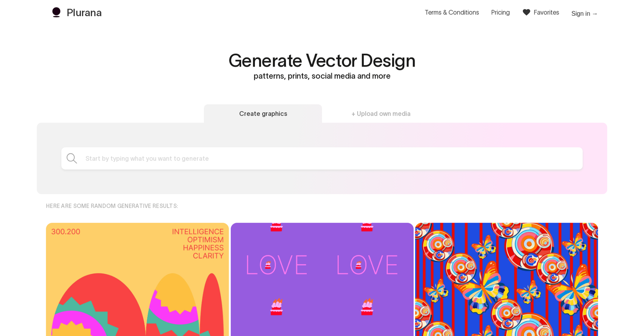Click Sign in arrow link

click(x=584, y=14)
